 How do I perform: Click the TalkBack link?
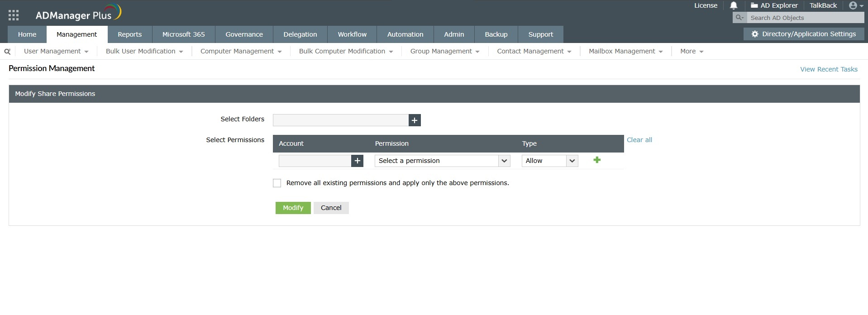coord(823,5)
